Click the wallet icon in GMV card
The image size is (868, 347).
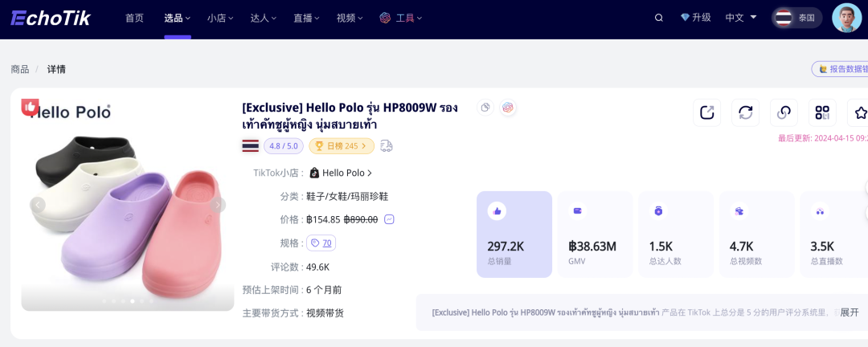577,211
